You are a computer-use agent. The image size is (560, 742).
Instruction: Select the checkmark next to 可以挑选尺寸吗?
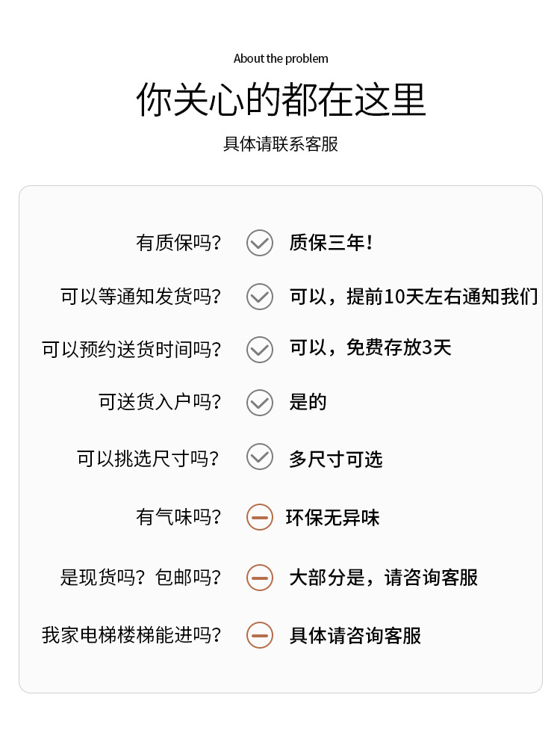pos(260,457)
